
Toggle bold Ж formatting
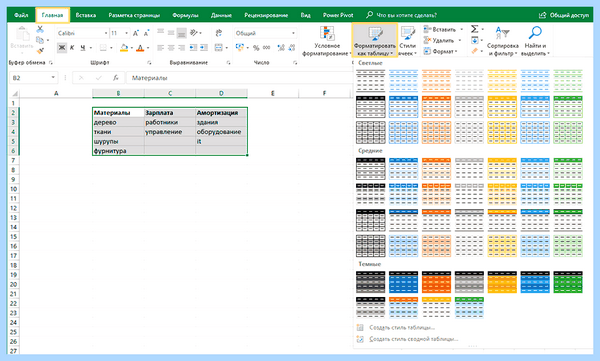(62, 48)
